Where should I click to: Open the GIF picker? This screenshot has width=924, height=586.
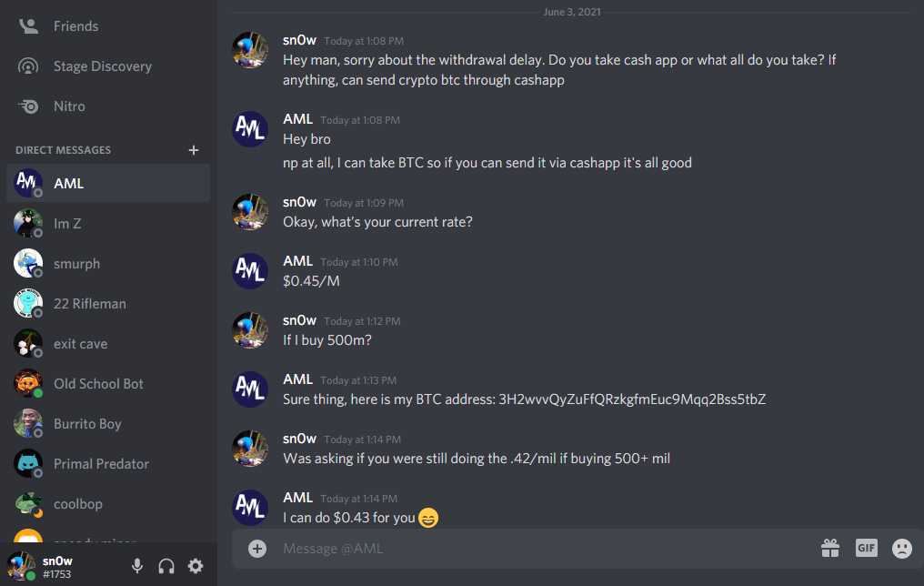[x=866, y=548]
